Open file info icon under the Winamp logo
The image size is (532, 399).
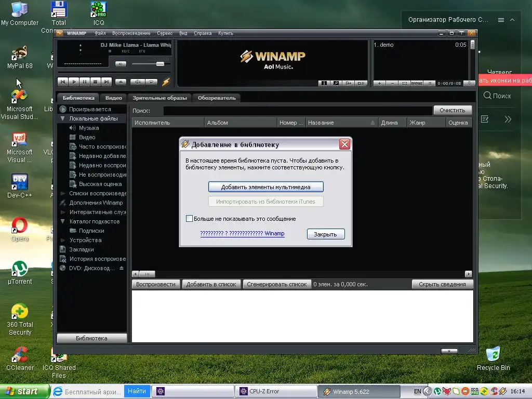[x=324, y=83]
